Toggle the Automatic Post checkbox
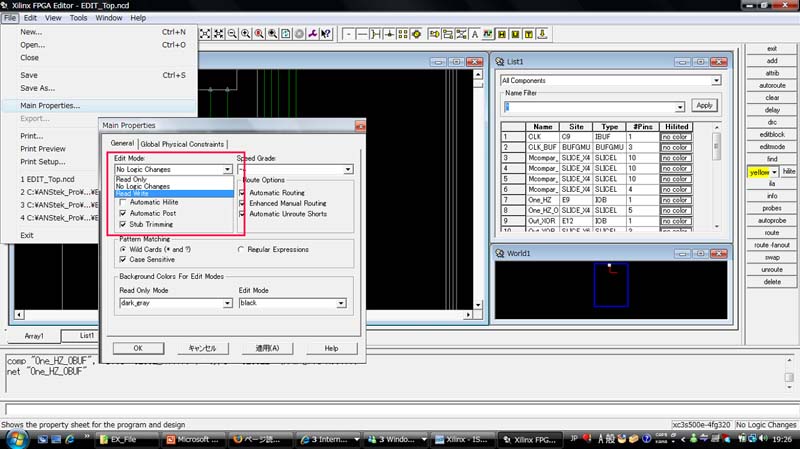 pos(123,213)
